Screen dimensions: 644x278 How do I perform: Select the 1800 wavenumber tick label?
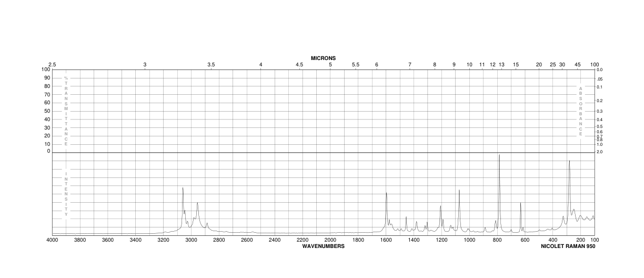coord(358,240)
